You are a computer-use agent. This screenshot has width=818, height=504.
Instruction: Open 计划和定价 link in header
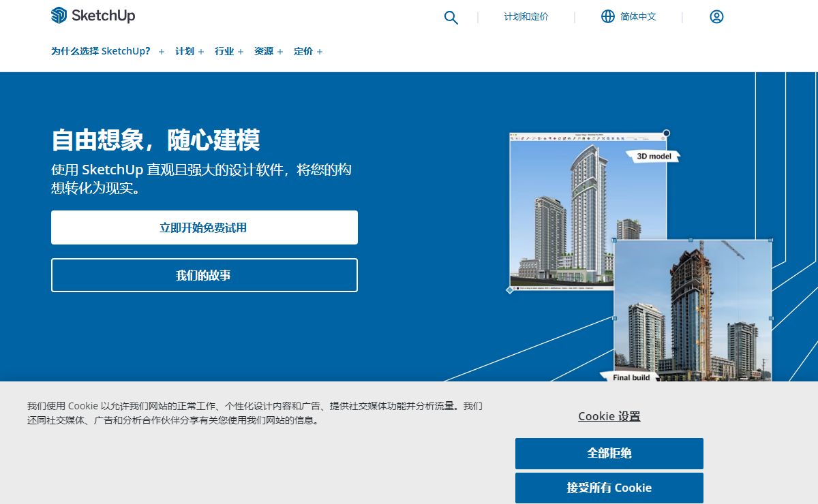point(526,16)
